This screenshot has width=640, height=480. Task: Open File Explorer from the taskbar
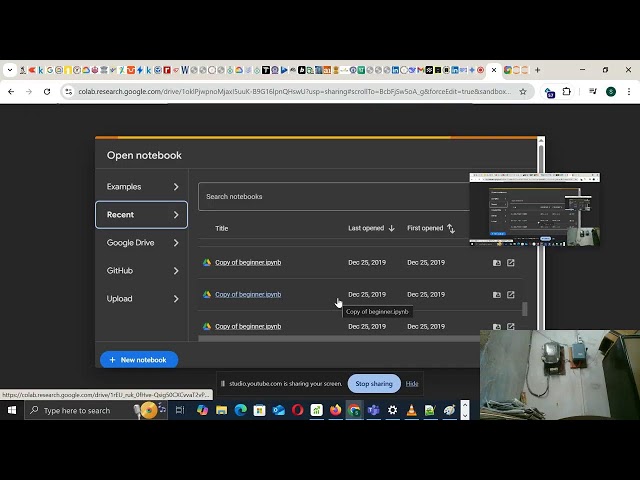[x=221, y=410]
